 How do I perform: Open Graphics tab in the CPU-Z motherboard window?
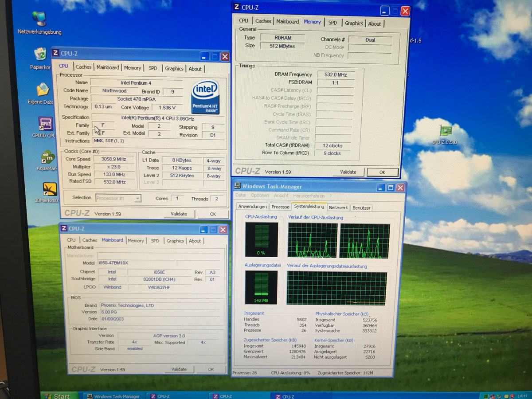click(x=175, y=241)
